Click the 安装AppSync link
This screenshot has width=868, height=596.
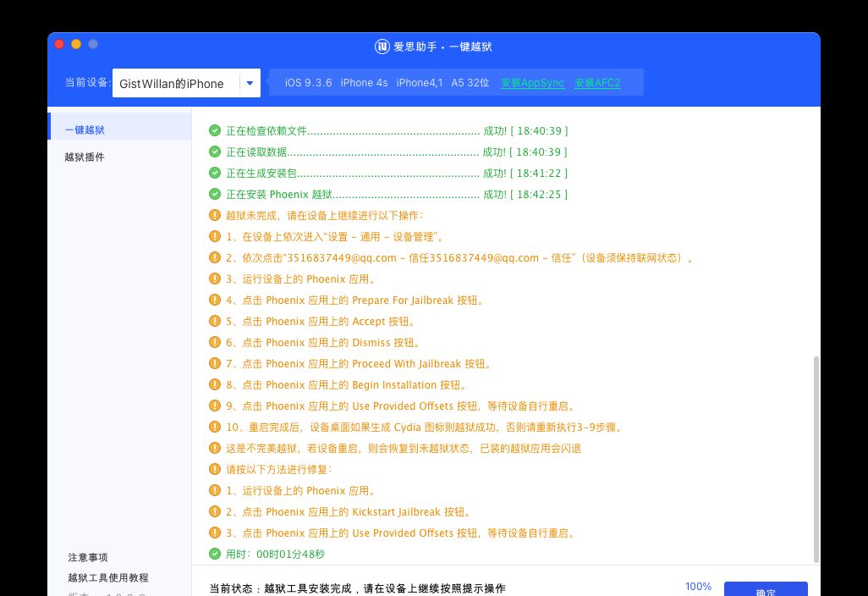click(532, 82)
